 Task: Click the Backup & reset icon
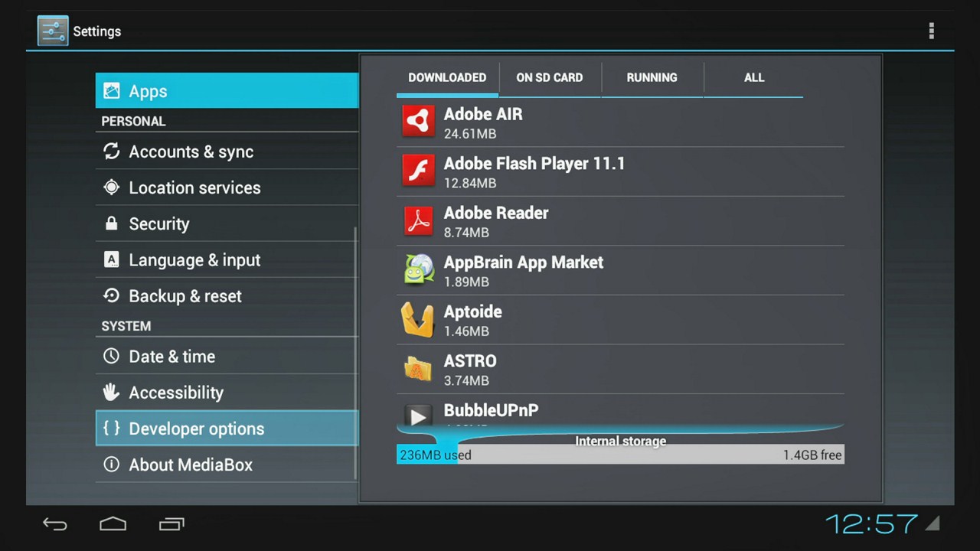click(x=112, y=295)
